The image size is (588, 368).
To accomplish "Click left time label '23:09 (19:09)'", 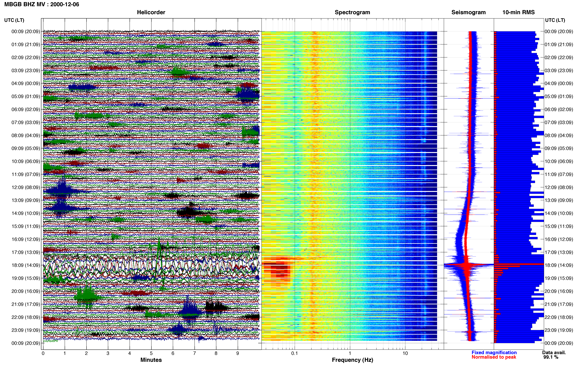I will 26,330.
